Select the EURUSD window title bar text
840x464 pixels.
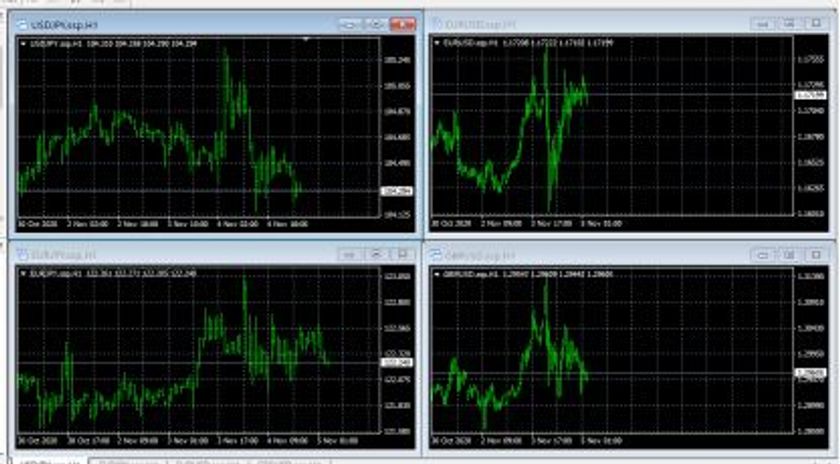pos(481,25)
